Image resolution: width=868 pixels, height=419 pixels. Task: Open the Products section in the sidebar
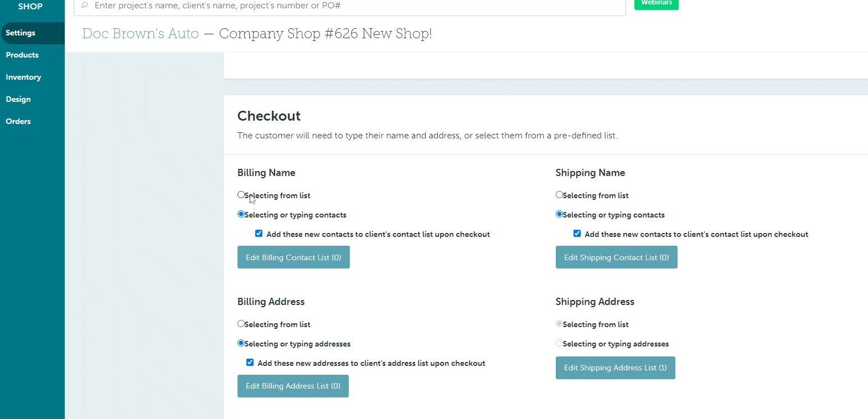pos(22,55)
